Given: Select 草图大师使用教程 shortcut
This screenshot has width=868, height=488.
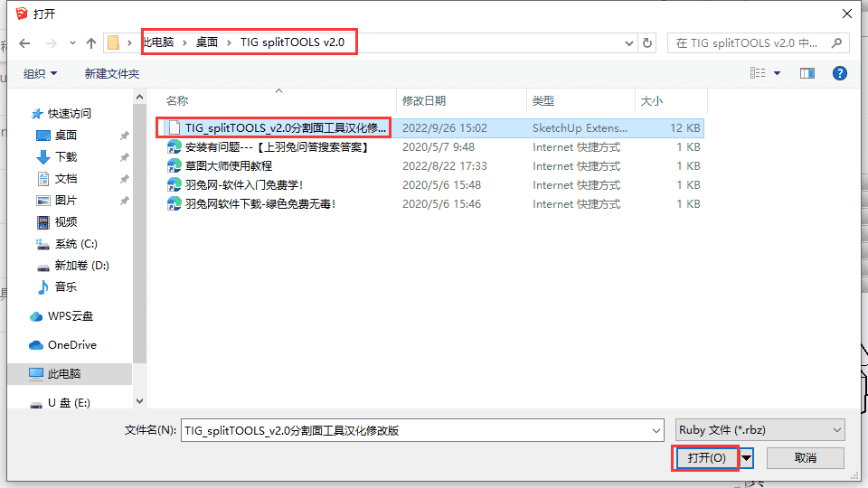Looking at the screenshot, I should point(229,166).
